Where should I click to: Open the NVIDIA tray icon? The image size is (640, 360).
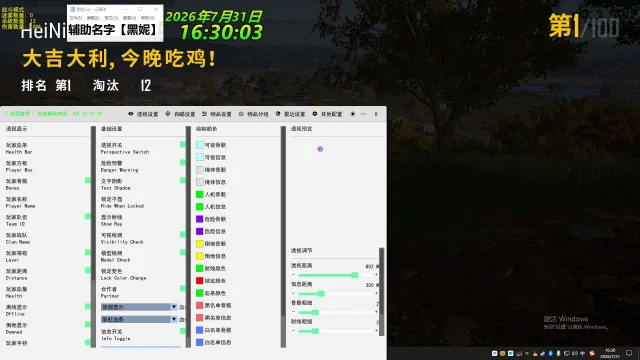[527, 353]
